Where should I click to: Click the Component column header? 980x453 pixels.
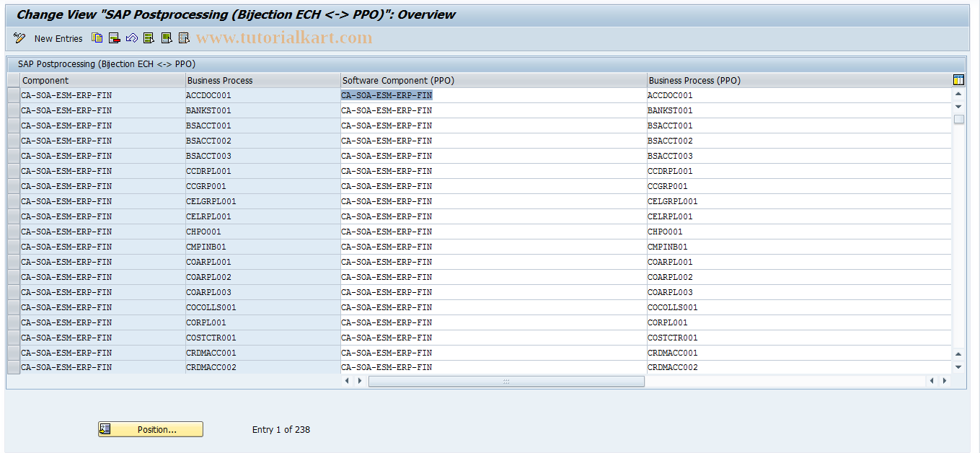coord(103,80)
